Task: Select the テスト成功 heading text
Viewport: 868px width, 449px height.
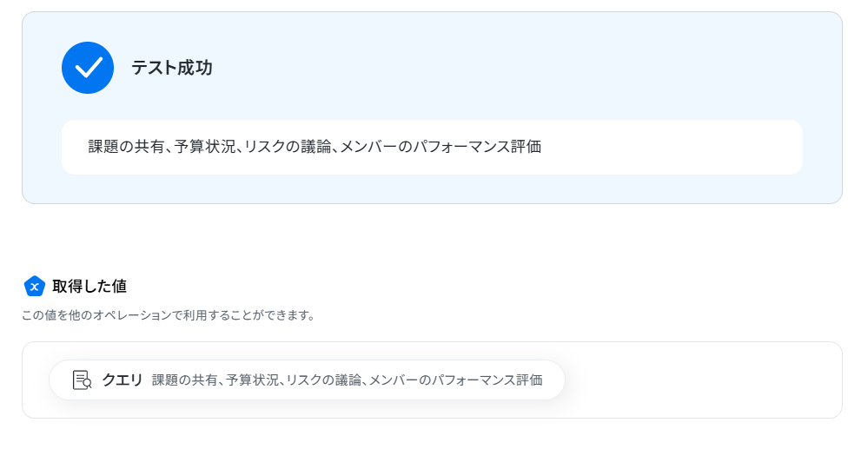Action: pos(172,68)
